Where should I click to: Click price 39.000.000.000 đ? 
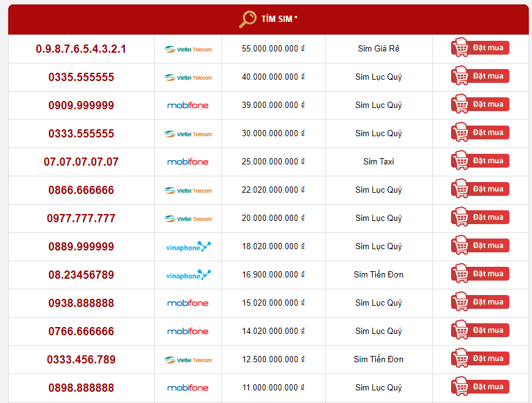[x=273, y=105]
